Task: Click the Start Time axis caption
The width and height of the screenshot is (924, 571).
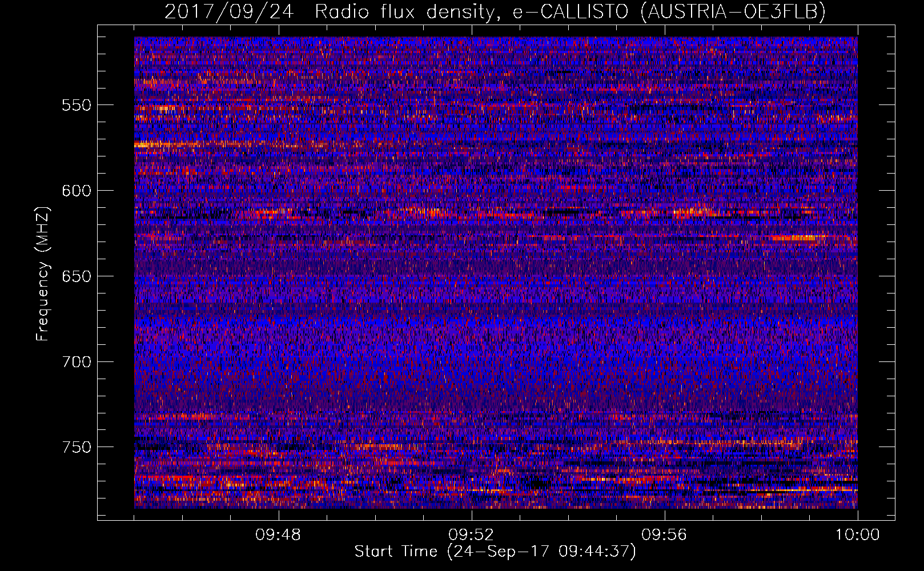Action: [495, 552]
